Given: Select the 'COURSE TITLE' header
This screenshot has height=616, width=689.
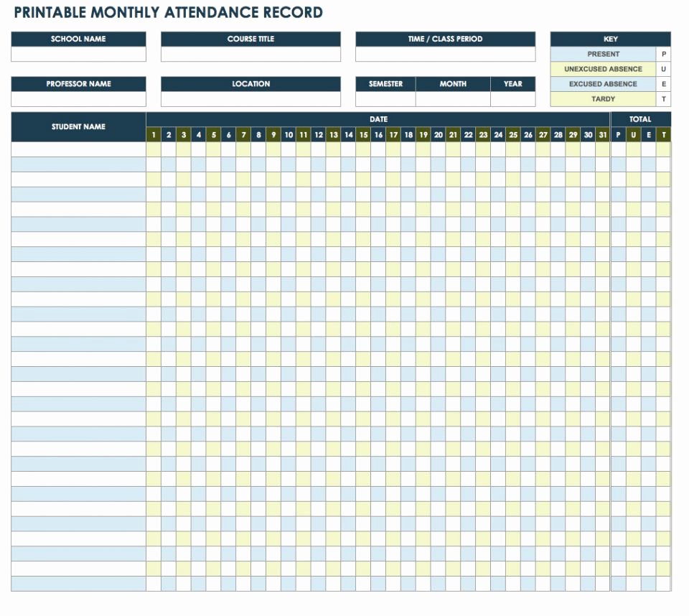Looking at the screenshot, I should [x=250, y=39].
